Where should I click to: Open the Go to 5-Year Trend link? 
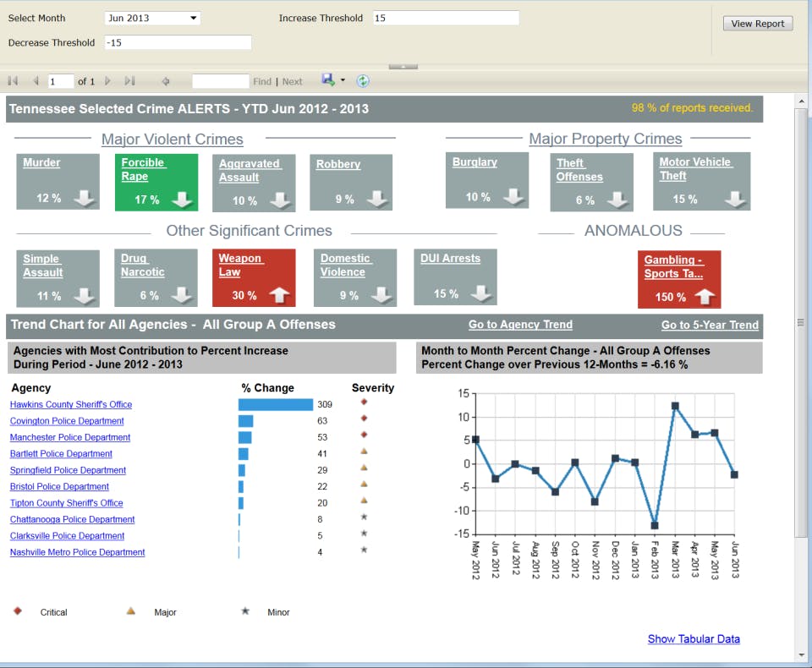(x=709, y=325)
